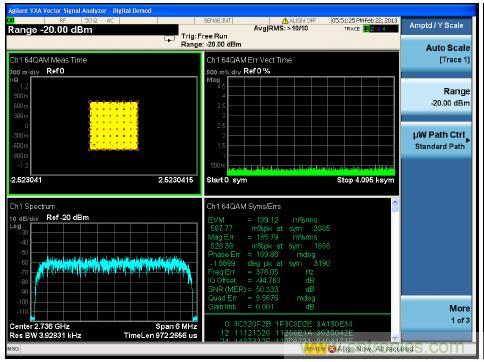
Task: Expand the µW Path Ctrl submenu arrow
Action: [468, 140]
